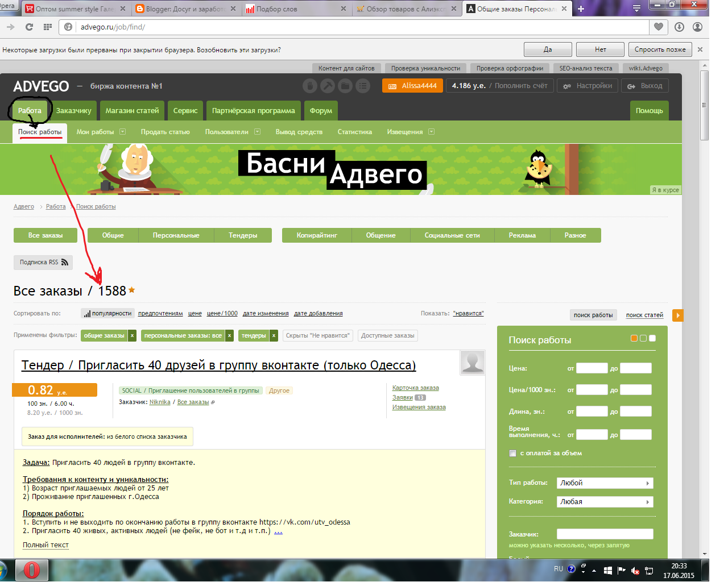
Task: Click the hammer icon in Advego header
Action: pos(328,86)
